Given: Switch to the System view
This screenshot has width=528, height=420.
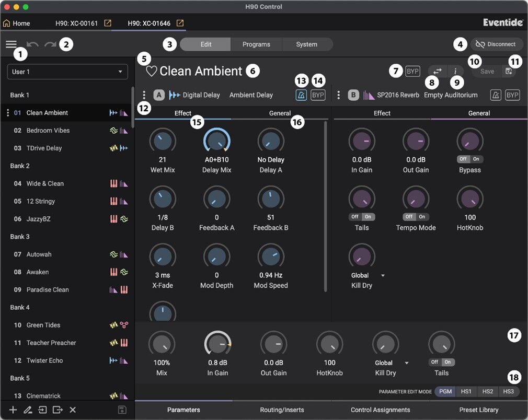Looking at the screenshot, I should pyautogui.click(x=307, y=44).
